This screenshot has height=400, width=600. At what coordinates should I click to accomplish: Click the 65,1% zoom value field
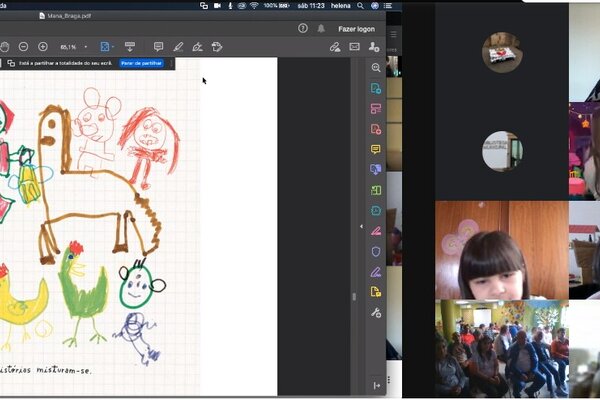coord(68,47)
